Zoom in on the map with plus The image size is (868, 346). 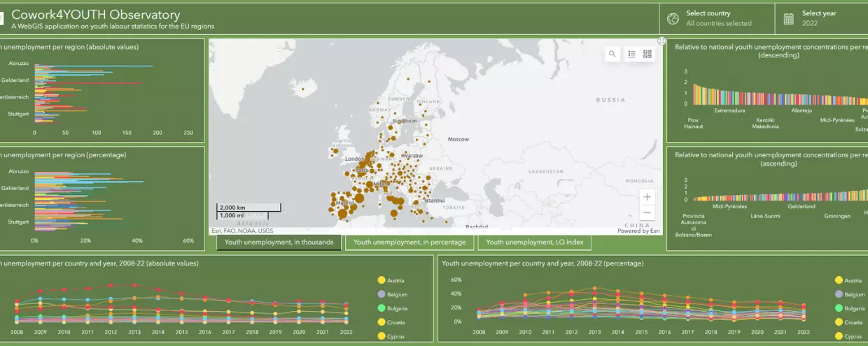pyautogui.click(x=647, y=197)
